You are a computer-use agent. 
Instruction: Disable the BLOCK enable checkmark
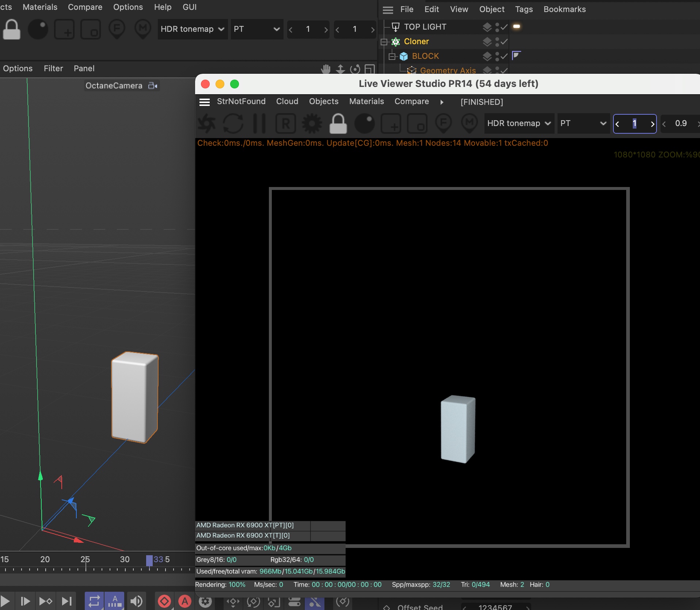pyautogui.click(x=504, y=56)
